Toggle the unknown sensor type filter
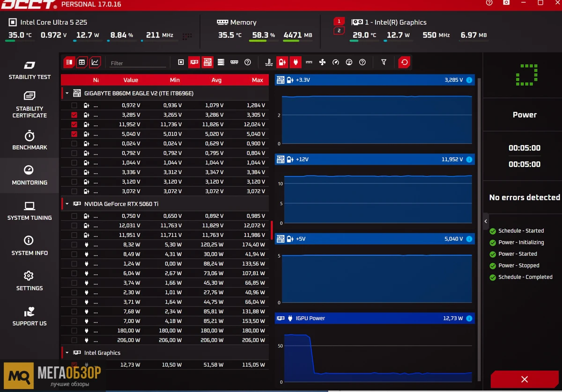Image resolution: width=562 pixels, height=392 pixels. [362, 62]
